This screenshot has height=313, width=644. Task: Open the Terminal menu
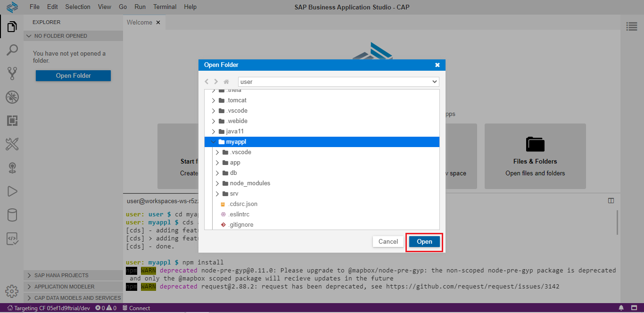pos(165,7)
